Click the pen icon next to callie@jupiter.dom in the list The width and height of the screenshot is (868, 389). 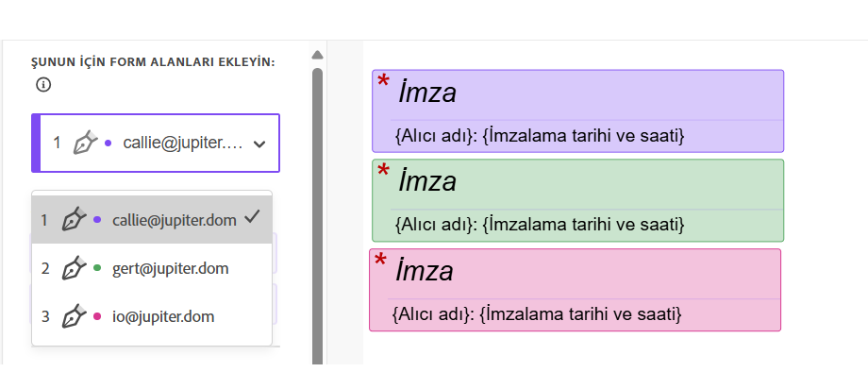(75, 219)
